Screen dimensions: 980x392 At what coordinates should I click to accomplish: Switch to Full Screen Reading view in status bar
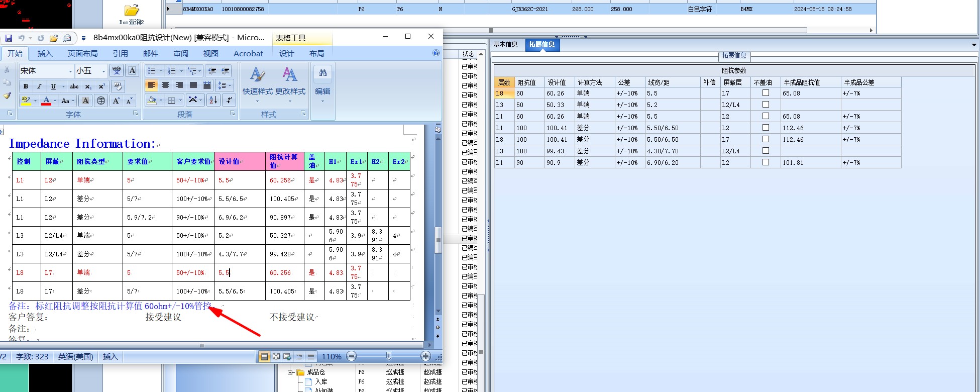tap(276, 356)
